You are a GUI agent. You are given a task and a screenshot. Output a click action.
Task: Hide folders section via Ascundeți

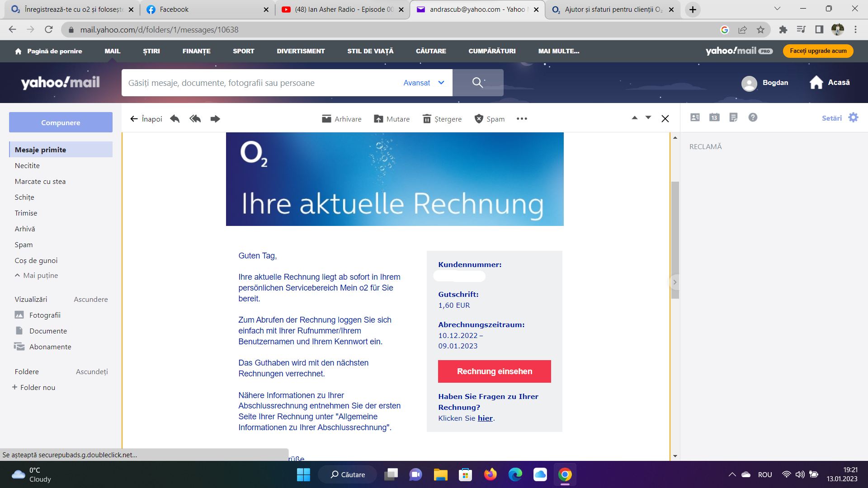92,371
